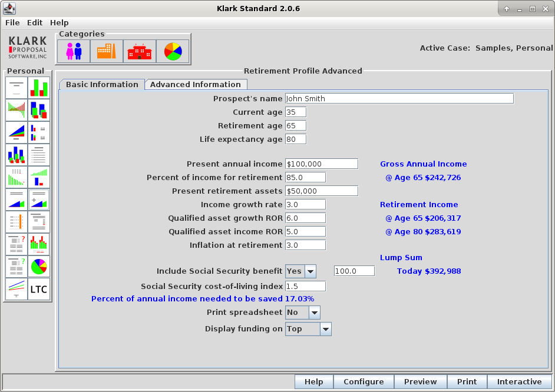Select the three blue bars chart icon
This screenshot has height=392, width=555.
tap(16, 155)
